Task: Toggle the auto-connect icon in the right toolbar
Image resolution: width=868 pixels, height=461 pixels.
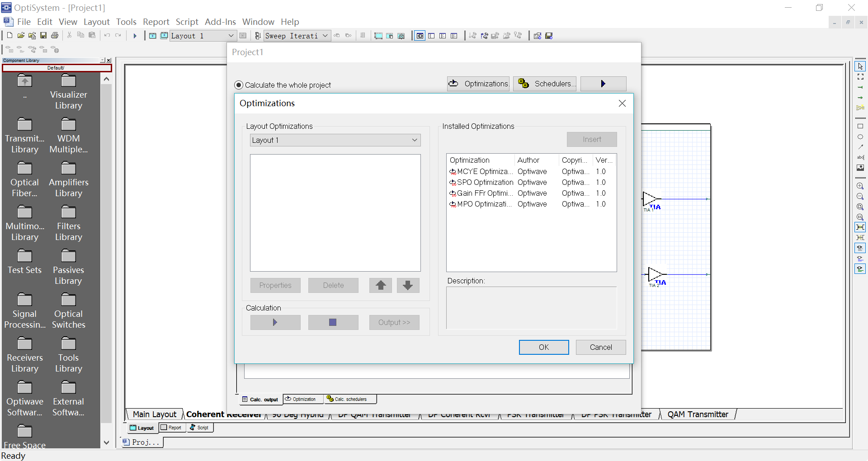Action: (x=860, y=227)
